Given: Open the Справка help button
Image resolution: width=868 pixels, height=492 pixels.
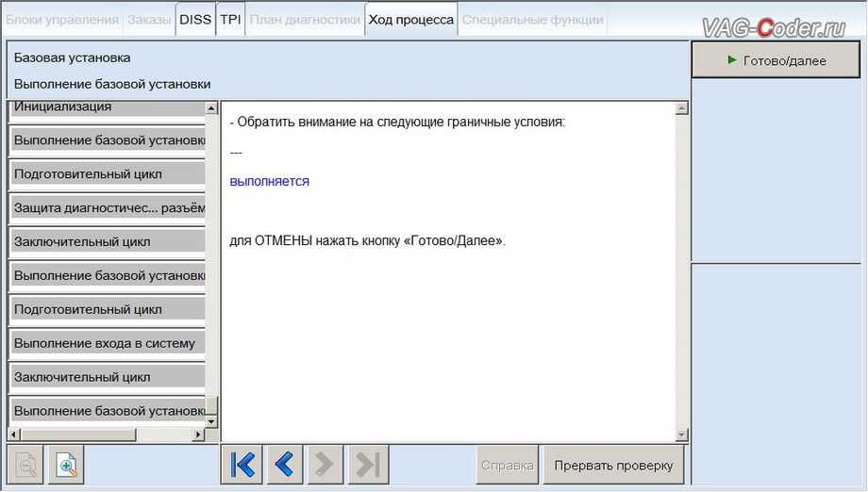Looking at the screenshot, I should pyautogui.click(x=508, y=465).
